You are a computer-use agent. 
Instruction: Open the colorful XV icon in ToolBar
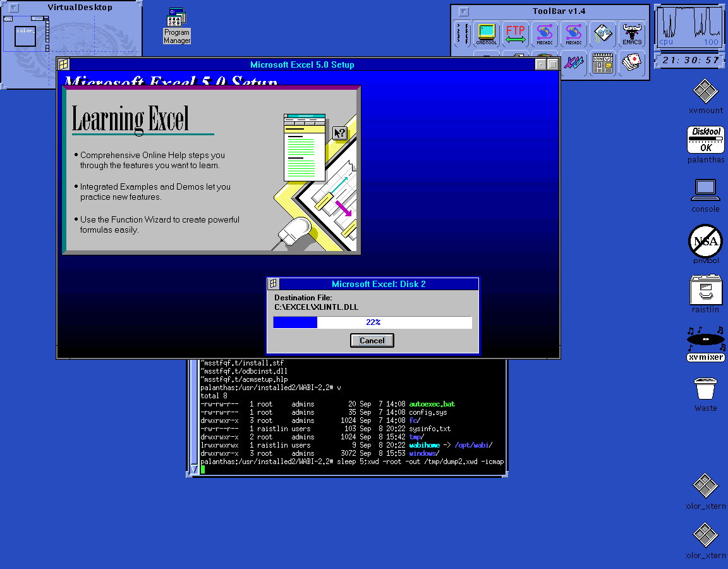pyautogui.click(x=574, y=63)
